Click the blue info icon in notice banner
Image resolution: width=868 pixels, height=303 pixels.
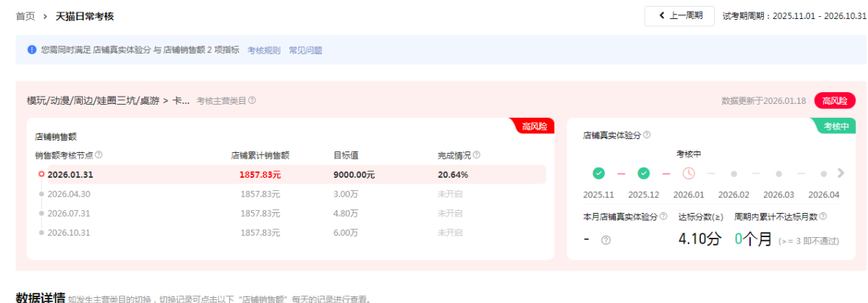[x=32, y=50]
